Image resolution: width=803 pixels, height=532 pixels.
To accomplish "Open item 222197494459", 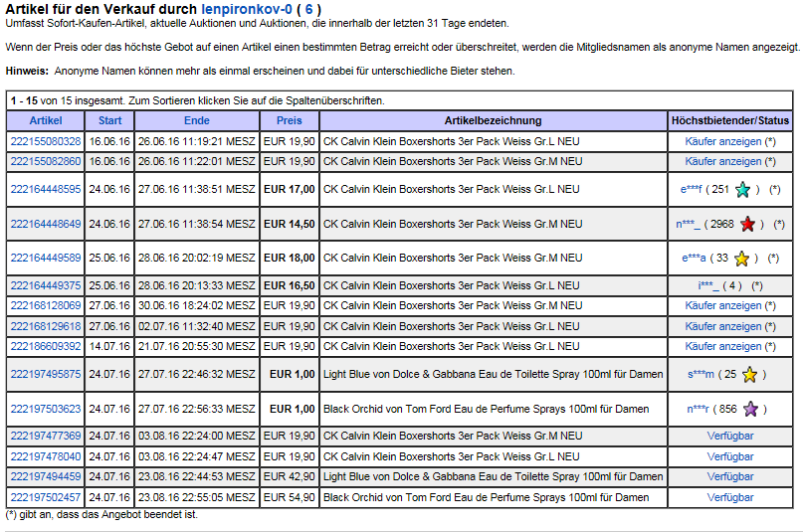I will point(46,476).
